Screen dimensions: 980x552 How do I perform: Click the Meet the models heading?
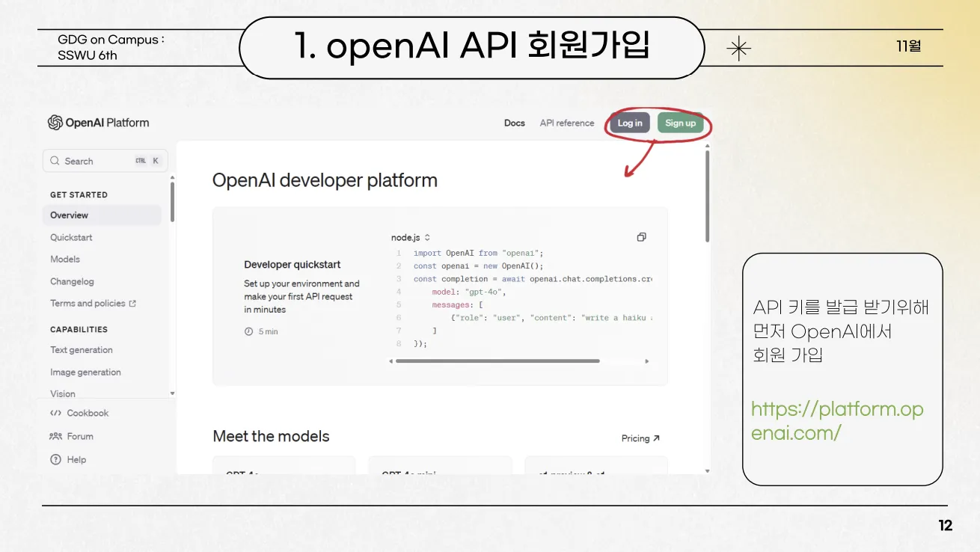point(271,436)
